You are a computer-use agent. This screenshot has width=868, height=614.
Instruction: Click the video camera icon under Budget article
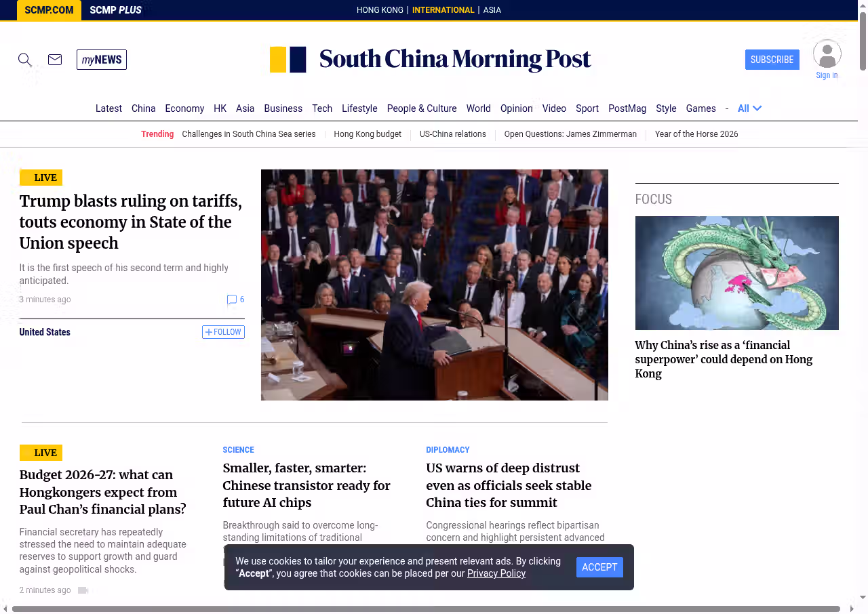[83, 590]
